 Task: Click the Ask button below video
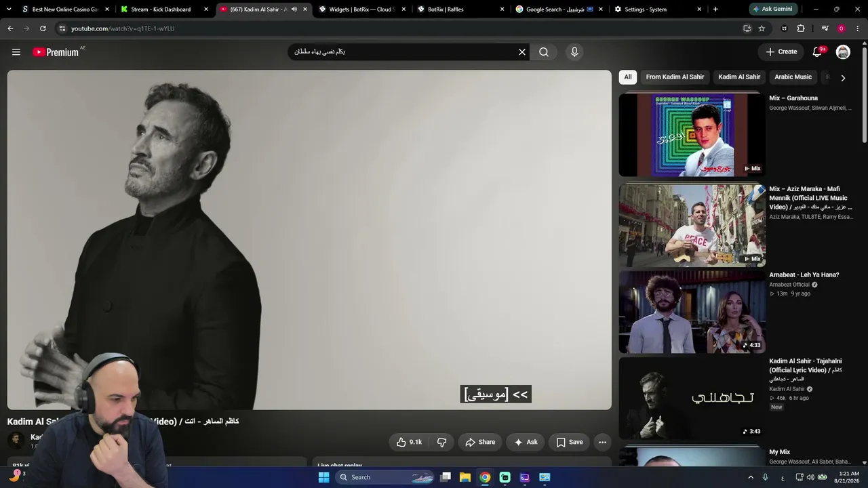[526, 442]
